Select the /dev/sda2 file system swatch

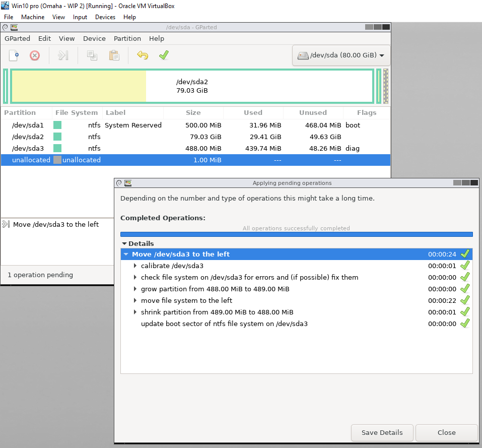pyautogui.click(x=57, y=137)
